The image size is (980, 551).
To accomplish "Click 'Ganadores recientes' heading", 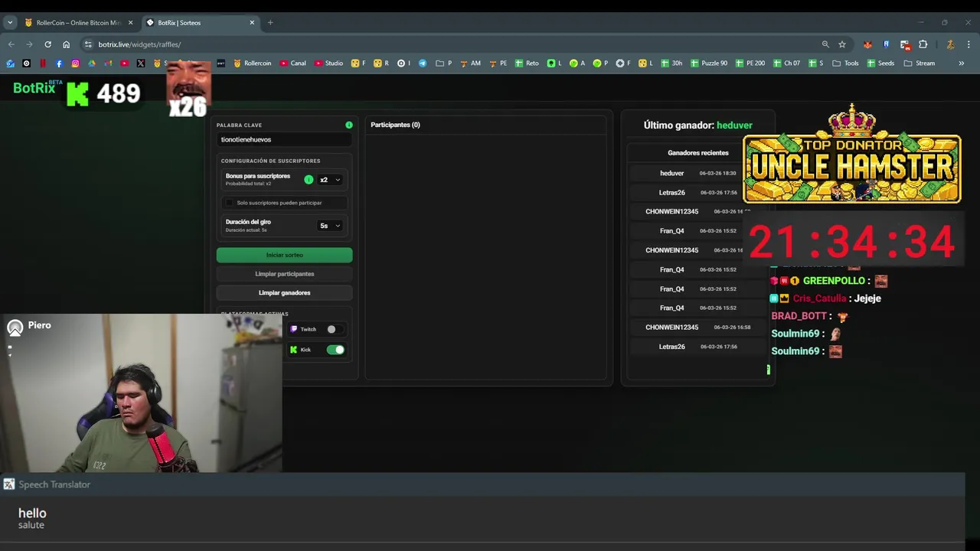I will pos(698,153).
